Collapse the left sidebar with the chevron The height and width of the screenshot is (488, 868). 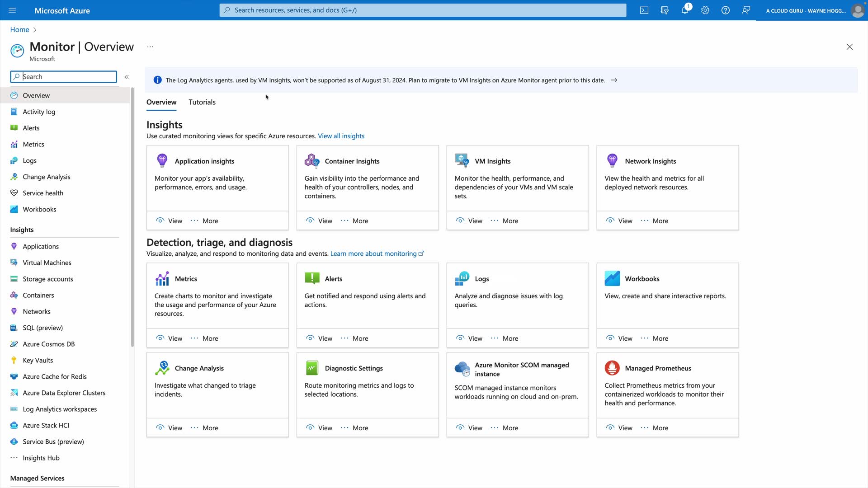tap(127, 77)
